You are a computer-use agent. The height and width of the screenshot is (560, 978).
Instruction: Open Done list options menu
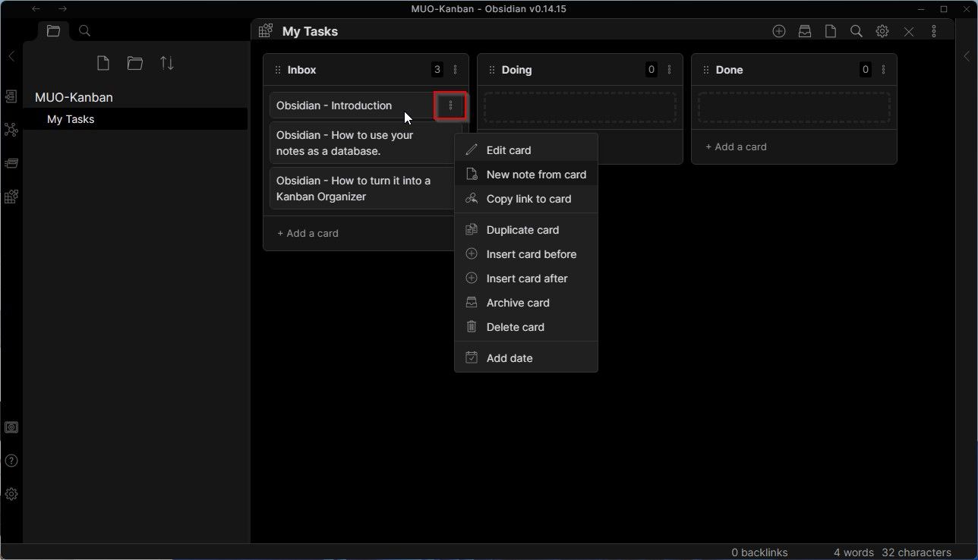coord(884,70)
